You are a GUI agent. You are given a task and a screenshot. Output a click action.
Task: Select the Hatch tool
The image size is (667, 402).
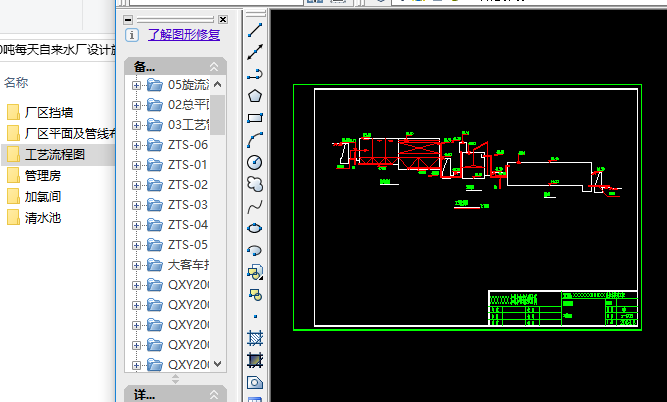tap(255, 338)
